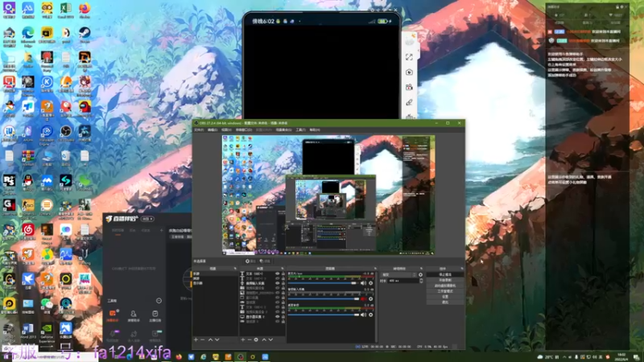Undock the Audio Mixer panel via header icon
Screen dimensions: 644x362
(375, 269)
